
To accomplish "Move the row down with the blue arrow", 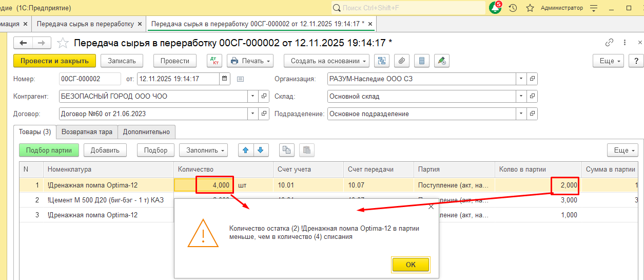I will coord(261,150).
